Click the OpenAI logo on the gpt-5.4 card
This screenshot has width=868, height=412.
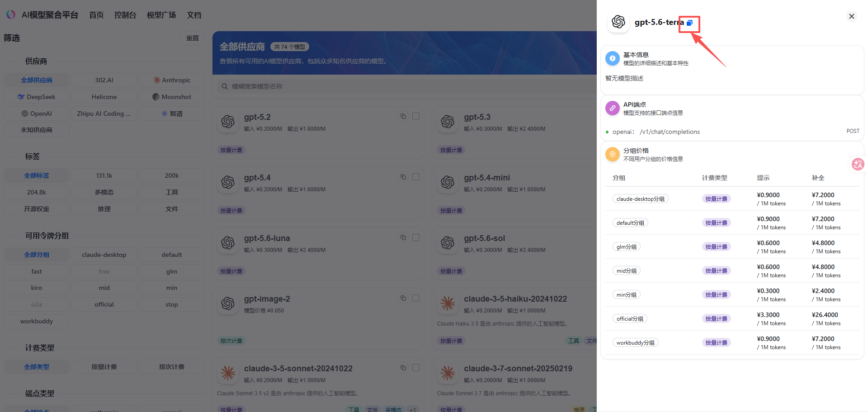pyautogui.click(x=228, y=182)
